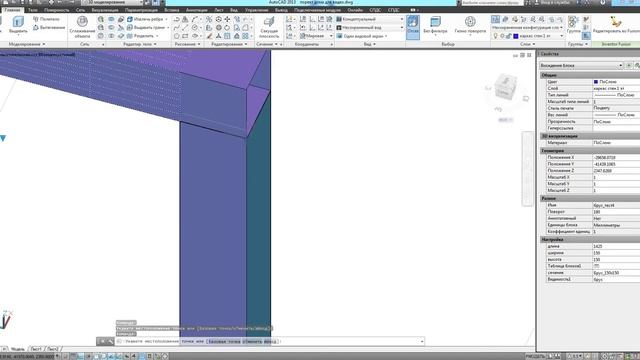Switch to the Модель layout tab
Viewport: 640px width, 360px height.
18,349
